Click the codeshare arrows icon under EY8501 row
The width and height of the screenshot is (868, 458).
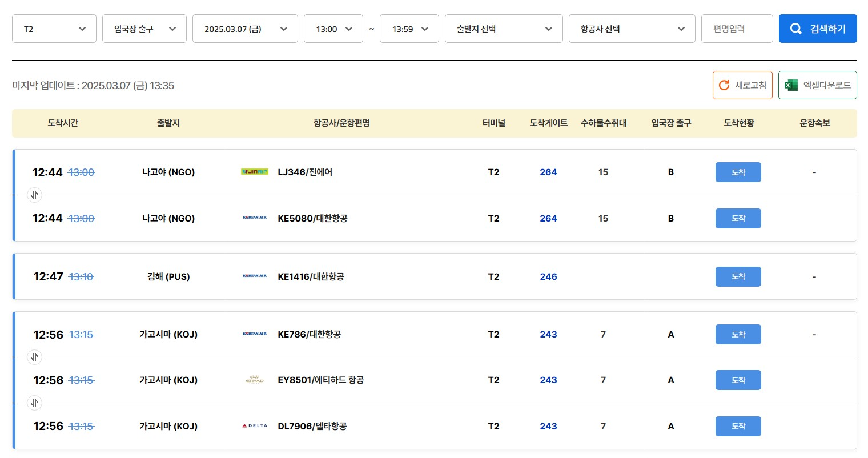click(x=35, y=403)
